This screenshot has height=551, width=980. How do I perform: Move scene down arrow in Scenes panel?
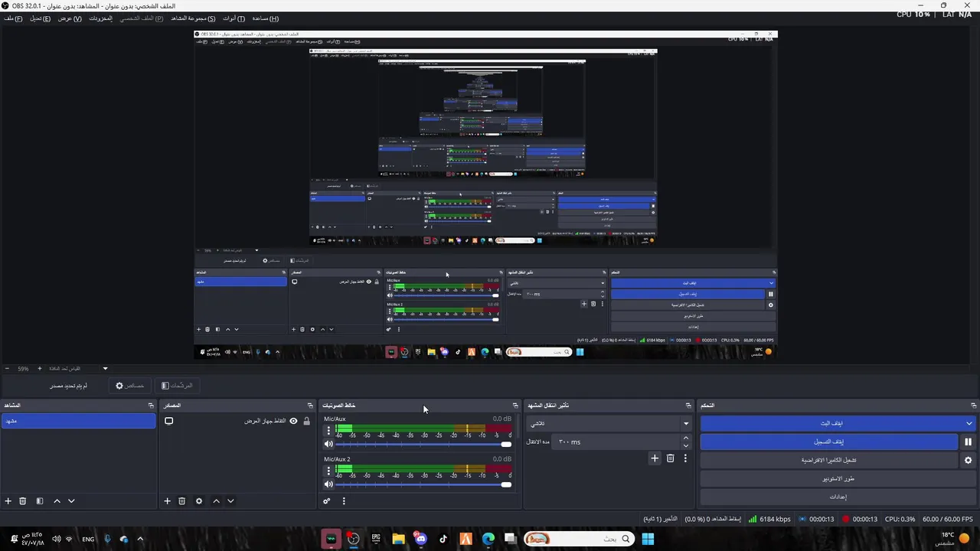coord(71,501)
